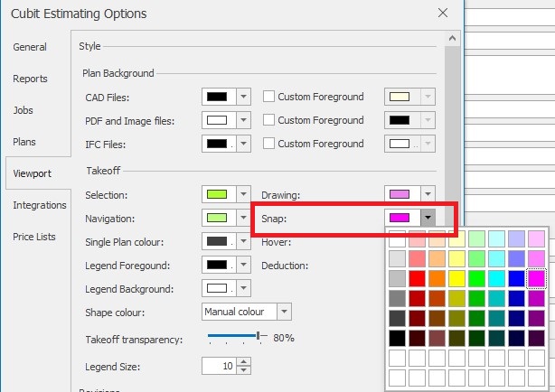Open the CAD Files background colour dropdown

pyautogui.click(x=242, y=97)
